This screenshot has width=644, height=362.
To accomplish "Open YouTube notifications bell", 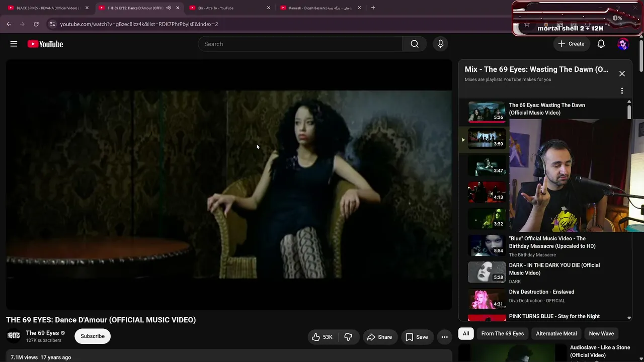I will [x=601, y=44].
